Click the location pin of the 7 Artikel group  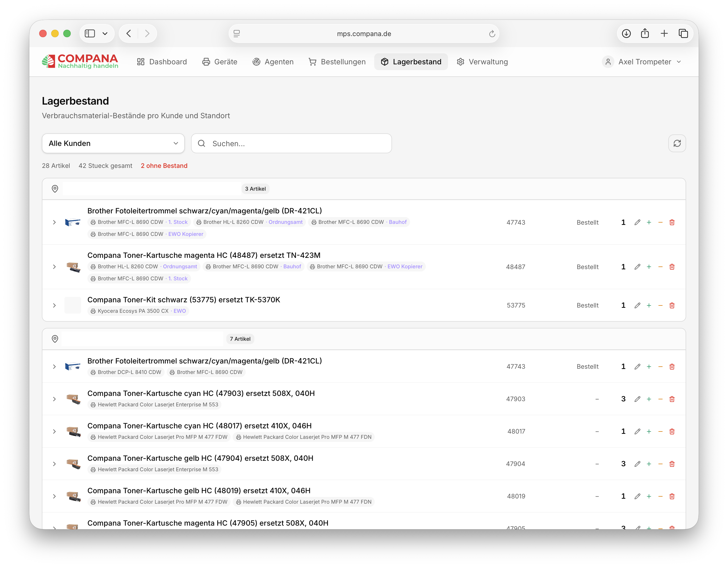[55, 339]
